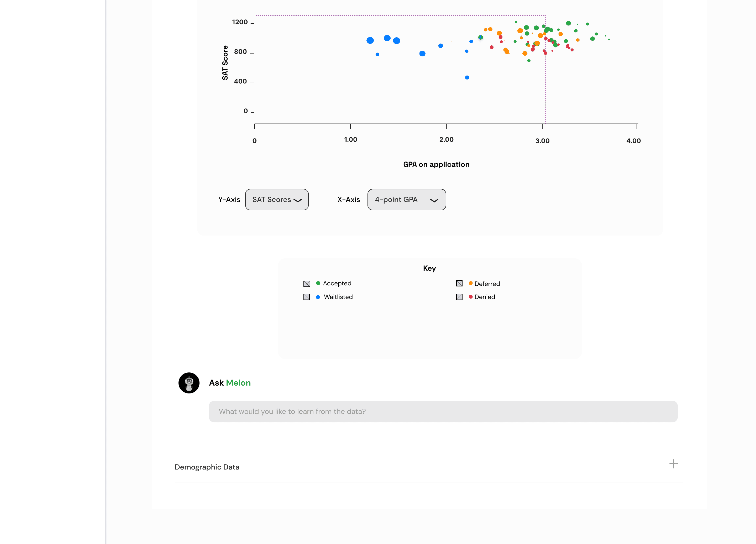Click the green Accepted legend dot

[x=318, y=283]
